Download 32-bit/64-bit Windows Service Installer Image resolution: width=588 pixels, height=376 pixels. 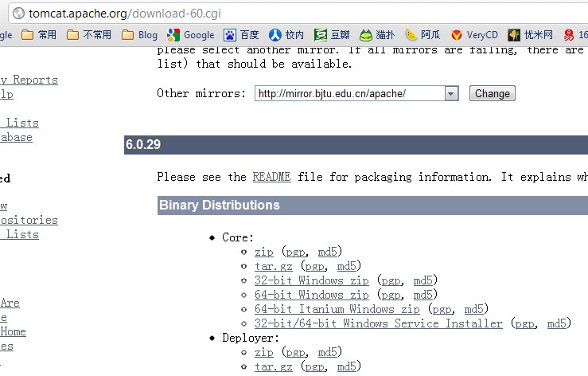(379, 323)
